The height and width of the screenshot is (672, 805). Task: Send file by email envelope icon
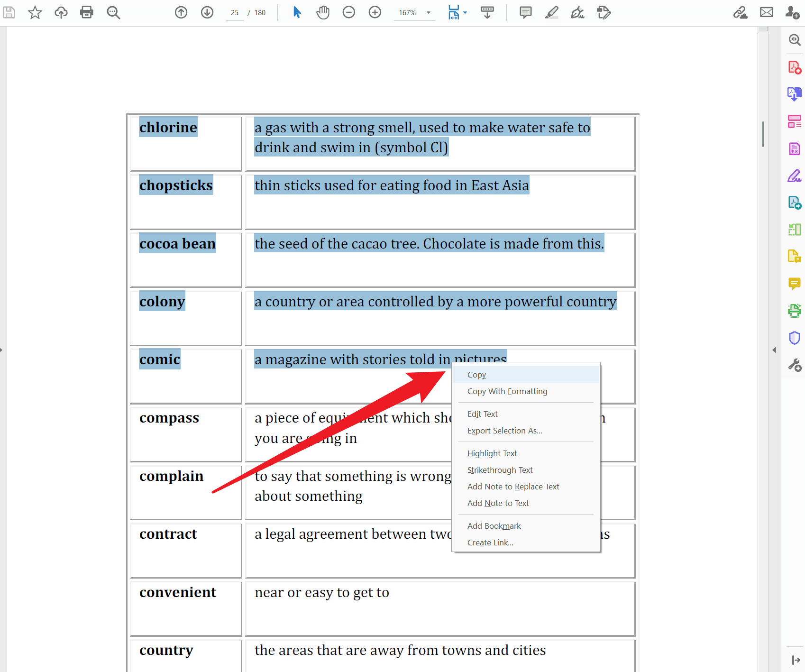click(767, 12)
